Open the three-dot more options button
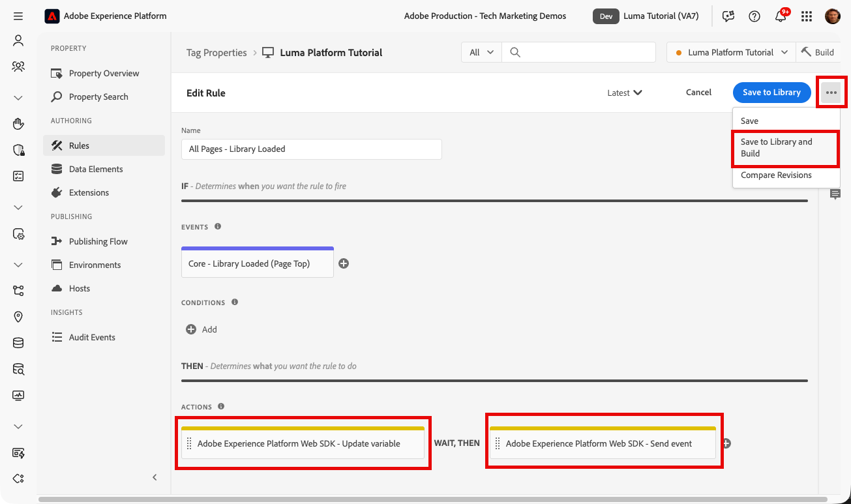The image size is (851, 504). (x=831, y=93)
